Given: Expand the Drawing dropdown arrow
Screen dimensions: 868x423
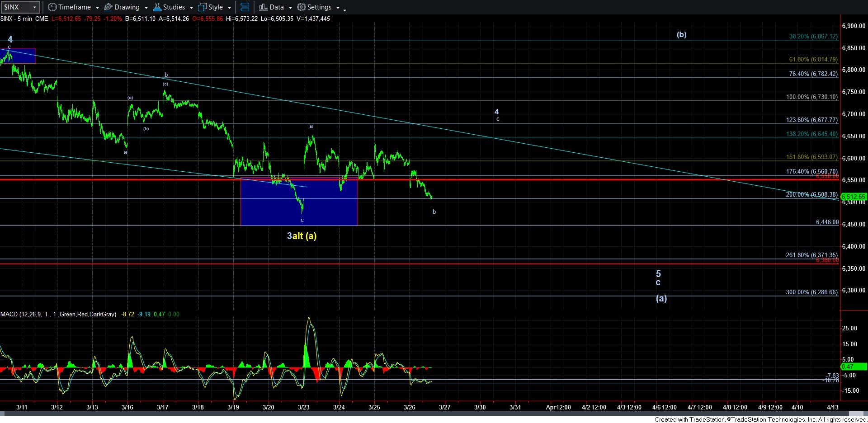Looking at the screenshot, I should [146, 8].
